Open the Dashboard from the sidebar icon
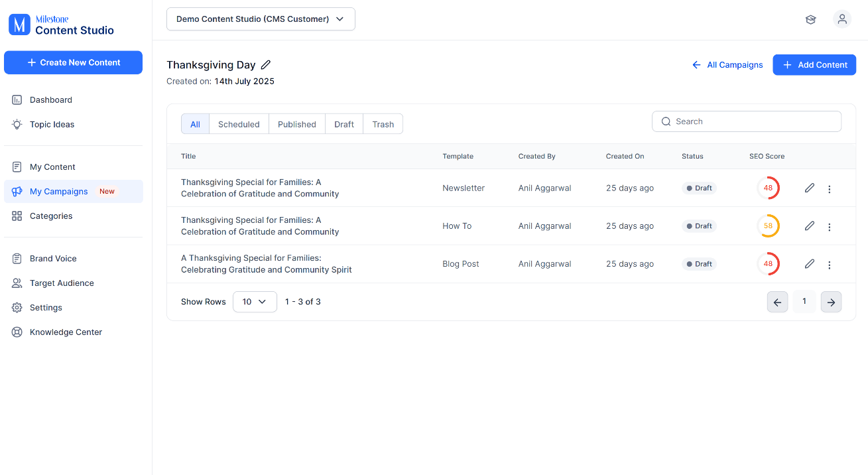 (17, 100)
